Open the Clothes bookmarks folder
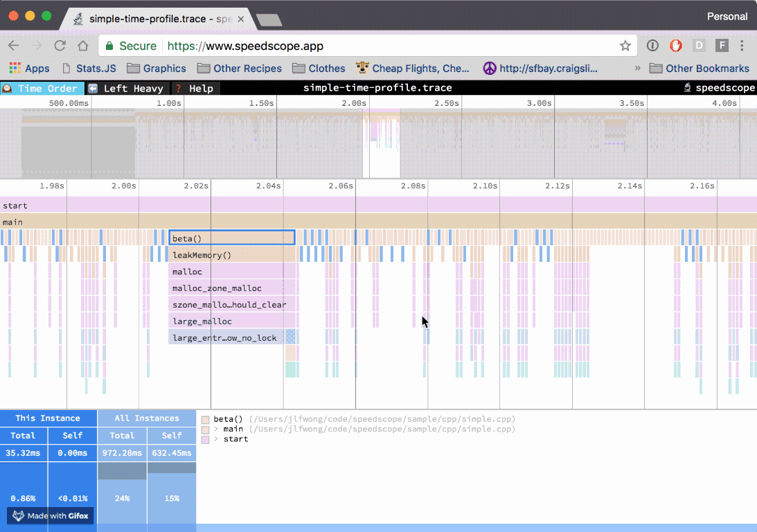This screenshot has height=532, width=757. 319,69
